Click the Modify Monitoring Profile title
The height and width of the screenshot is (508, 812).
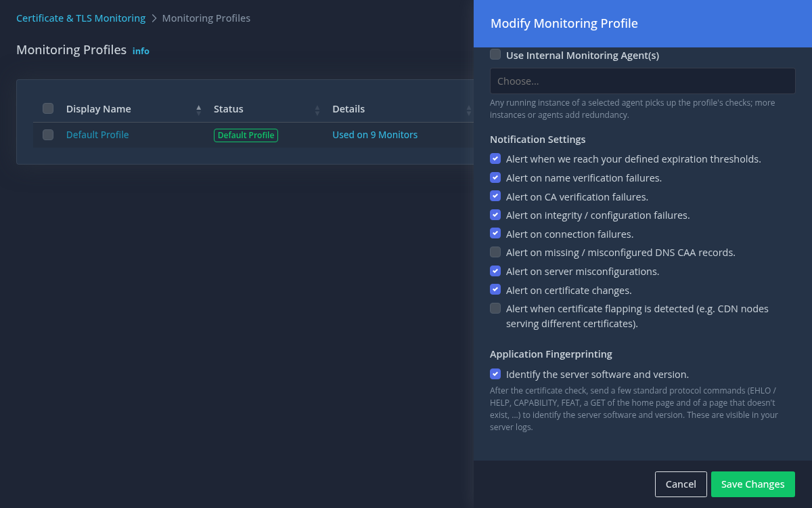[564, 24]
